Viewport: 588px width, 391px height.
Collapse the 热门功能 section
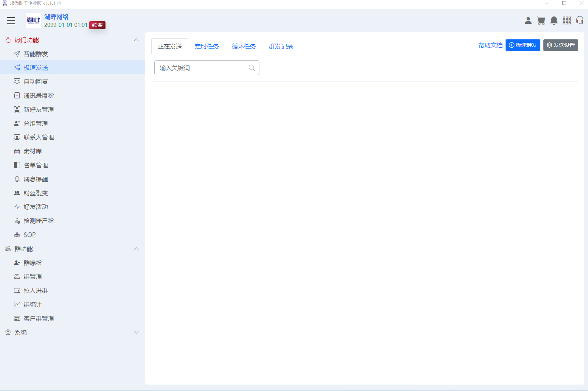136,40
